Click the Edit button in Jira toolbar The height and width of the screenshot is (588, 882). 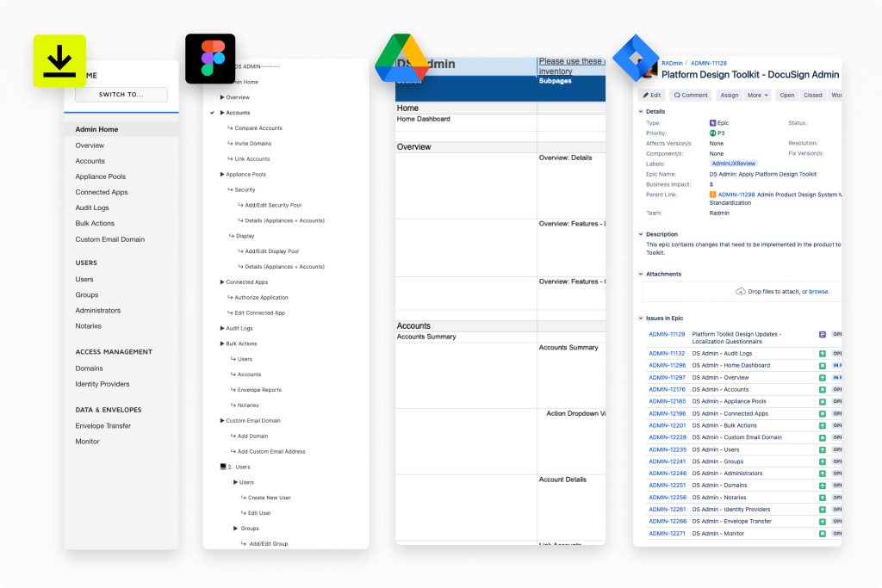click(651, 95)
